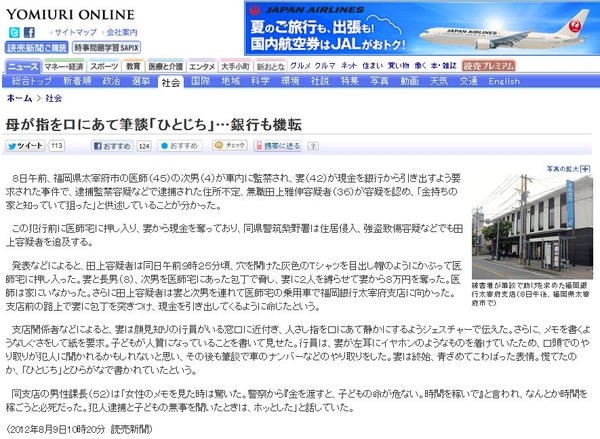The width and height of the screenshot is (600, 439).
Task: Click the blue-dot おすすめ share button
Action: pyautogui.click(x=180, y=146)
